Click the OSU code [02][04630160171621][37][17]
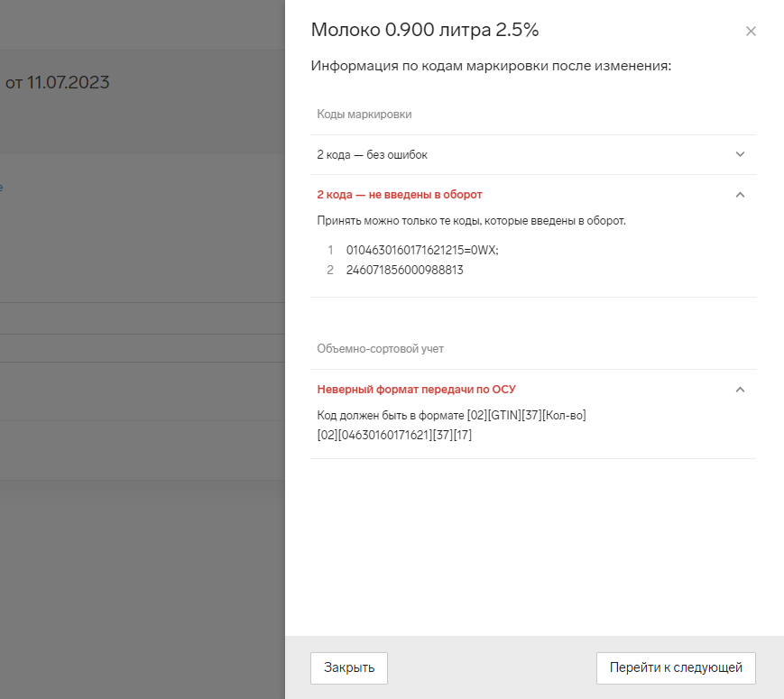Image resolution: width=784 pixels, height=699 pixels. pyautogui.click(x=394, y=436)
